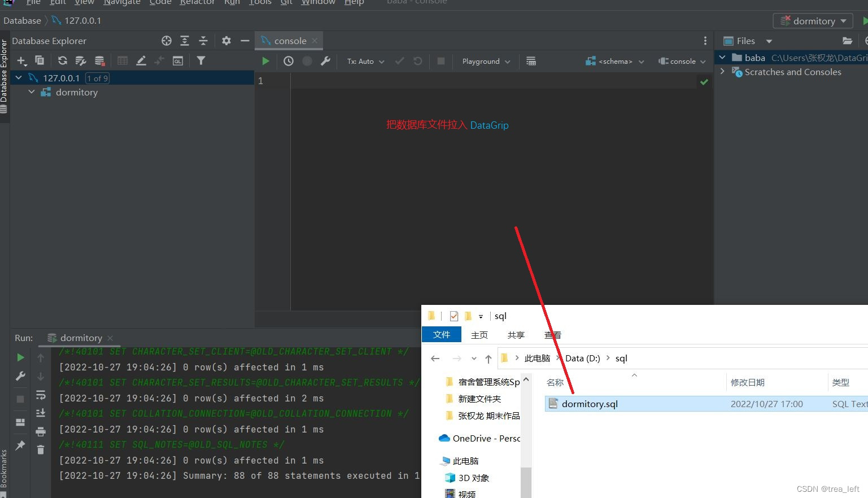The width and height of the screenshot is (868, 498).
Task: Select dormitory tab in Run panel
Action: click(x=81, y=338)
